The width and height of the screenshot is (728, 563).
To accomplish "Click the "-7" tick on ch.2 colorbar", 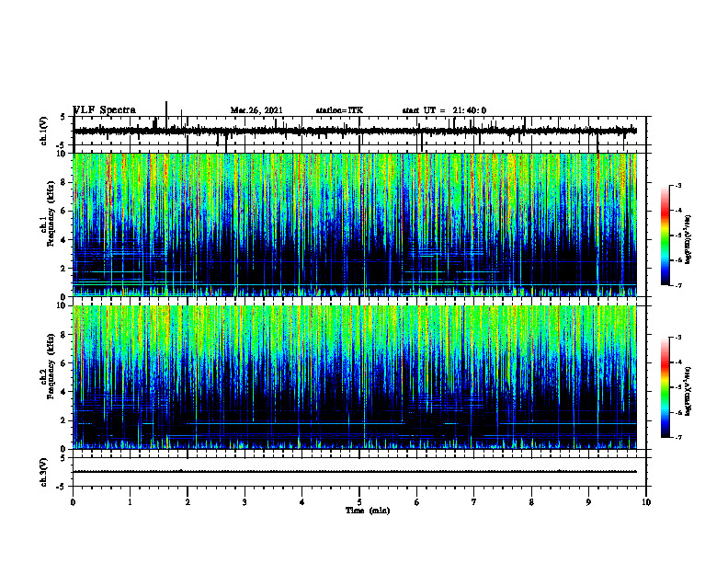I will click(x=678, y=438).
